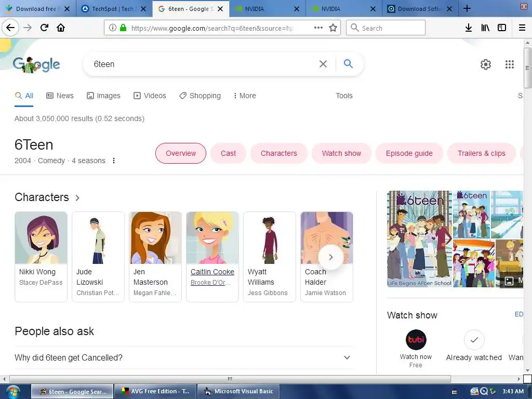Viewport: 532px width, 399px height.
Task: Click the Overview chip
Action: click(x=181, y=153)
